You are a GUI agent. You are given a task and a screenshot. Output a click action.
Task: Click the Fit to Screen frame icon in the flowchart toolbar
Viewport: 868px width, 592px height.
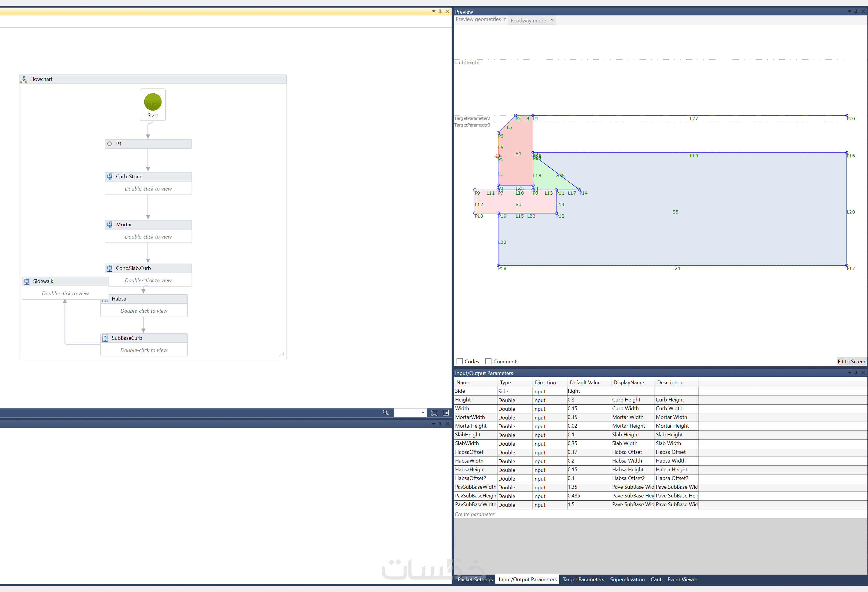pyautogui.click(x=434, y=412)
